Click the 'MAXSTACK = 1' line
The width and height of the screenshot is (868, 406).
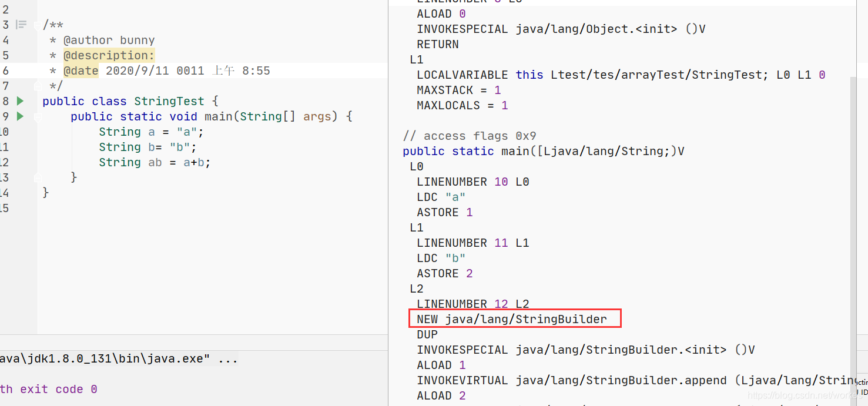[459, 90]
